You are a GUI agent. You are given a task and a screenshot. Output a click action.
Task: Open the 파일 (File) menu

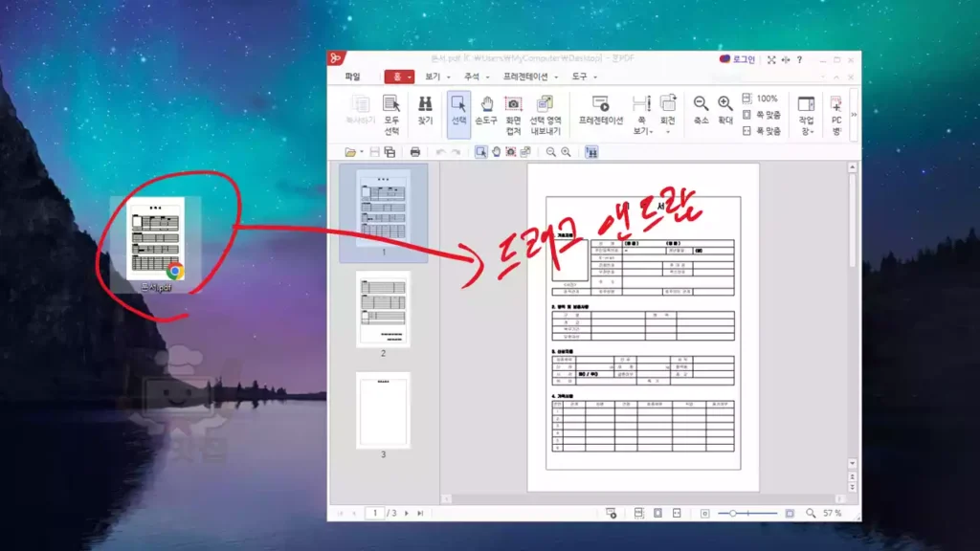point(352,77)
